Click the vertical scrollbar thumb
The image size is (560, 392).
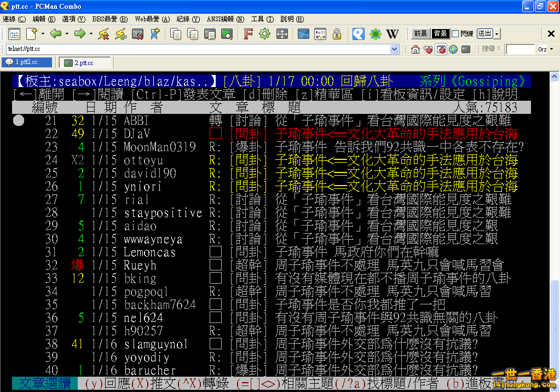(554, 328)
